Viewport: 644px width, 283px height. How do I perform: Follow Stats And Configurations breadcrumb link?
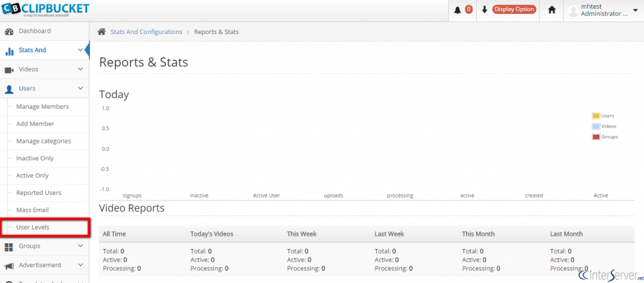pyautogui.click(x=146, y=31)
